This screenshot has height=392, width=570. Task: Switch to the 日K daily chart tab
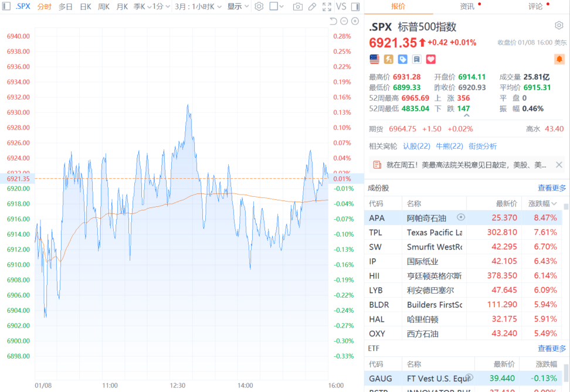86,6
